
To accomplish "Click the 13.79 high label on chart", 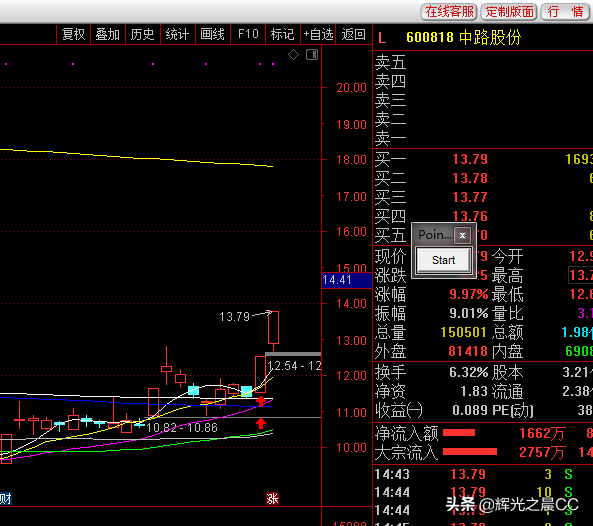I will pyautogui.click(x=234, y=317).
